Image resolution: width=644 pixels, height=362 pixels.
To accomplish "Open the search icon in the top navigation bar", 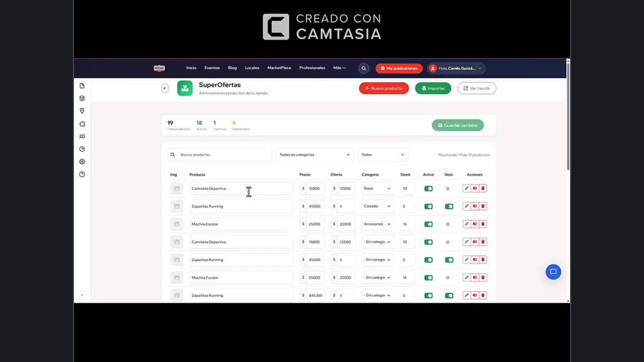I will click(363, 68).
